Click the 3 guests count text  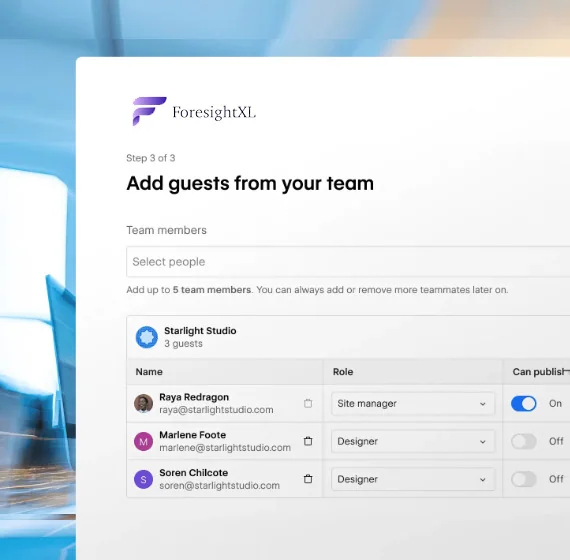point(183,344)
